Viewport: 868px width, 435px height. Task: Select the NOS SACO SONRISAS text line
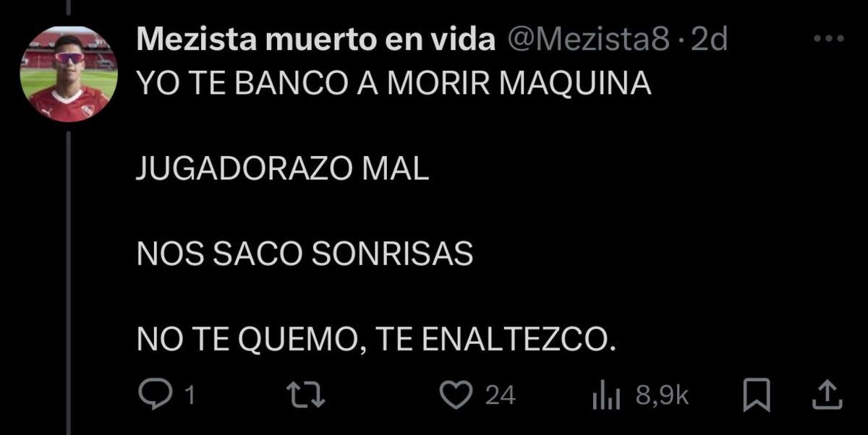[305, 254]
